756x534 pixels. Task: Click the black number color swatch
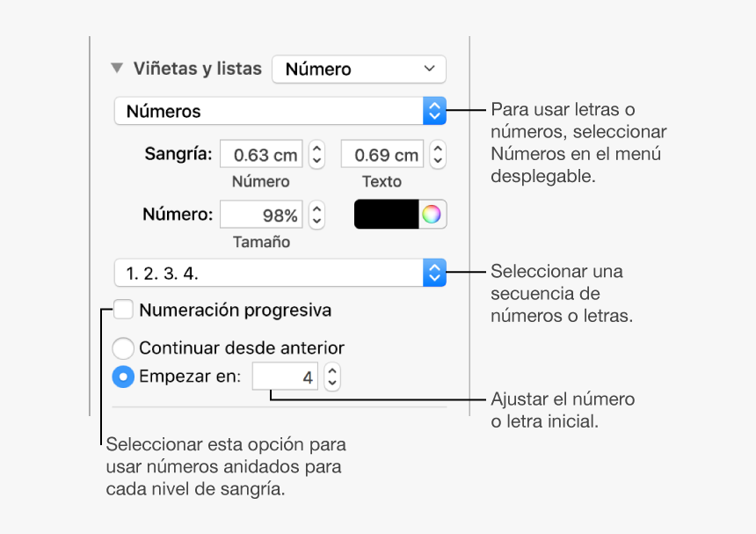tap(387, 214)
